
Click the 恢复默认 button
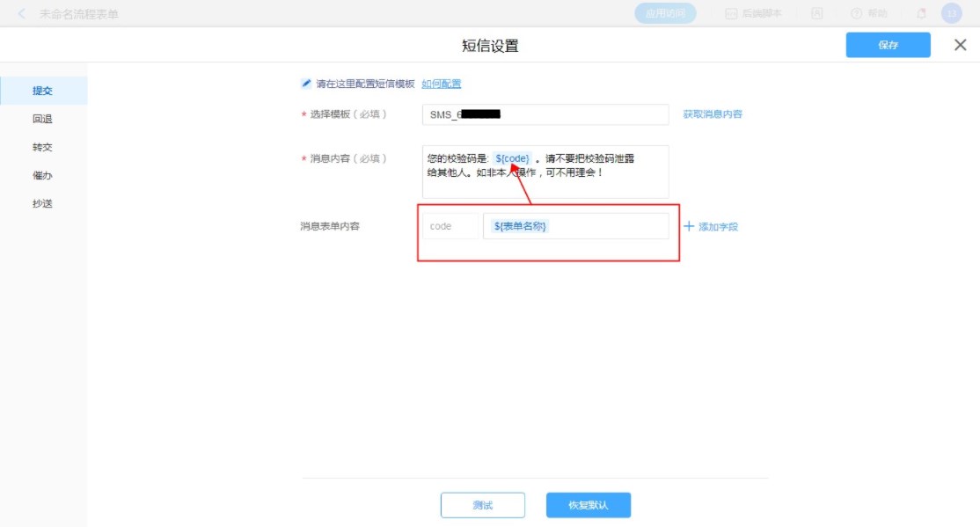[x=588, y=505]
